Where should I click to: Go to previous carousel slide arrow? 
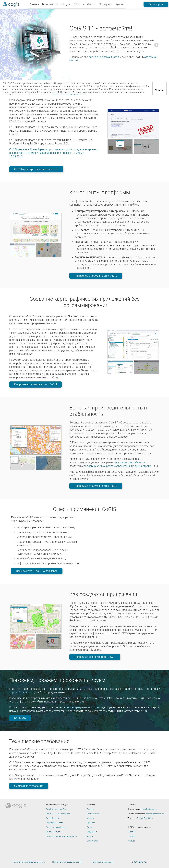click(13, 45)
